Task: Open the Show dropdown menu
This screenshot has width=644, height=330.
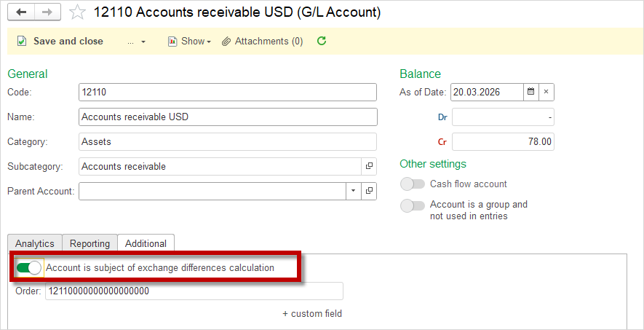Action: (189, 42)
